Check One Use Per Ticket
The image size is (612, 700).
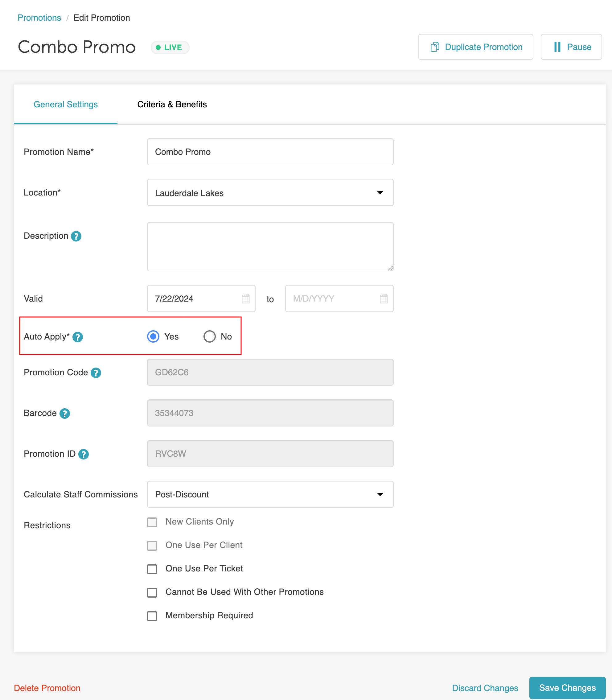[x=152, y=569]
